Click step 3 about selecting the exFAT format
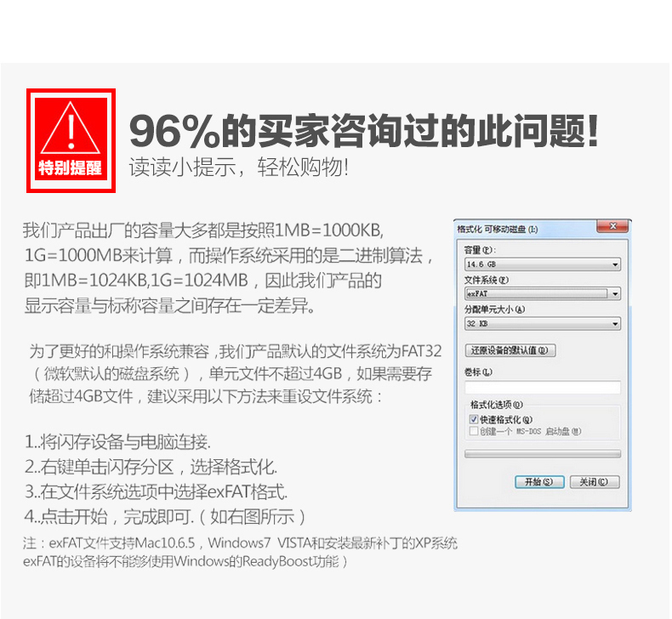The height and width of the screenshot is (619, 672). pyautogui.click(x=156, y=491)
